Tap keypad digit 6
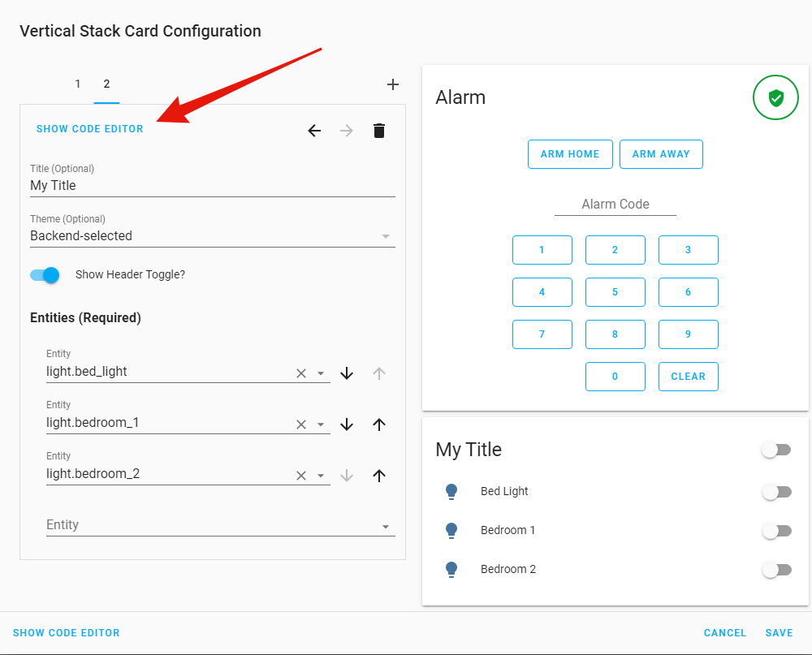The image size is (812, 655). tap(689, 292)
